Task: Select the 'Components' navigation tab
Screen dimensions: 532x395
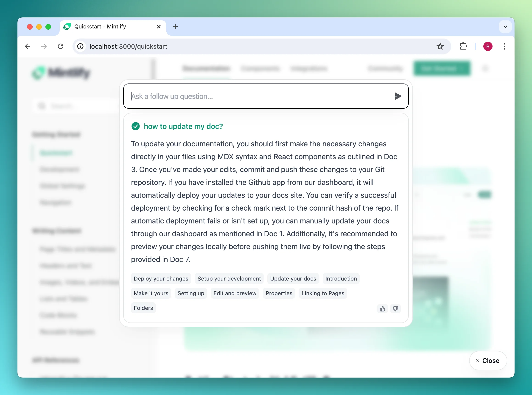Action: tap(260, 68)
